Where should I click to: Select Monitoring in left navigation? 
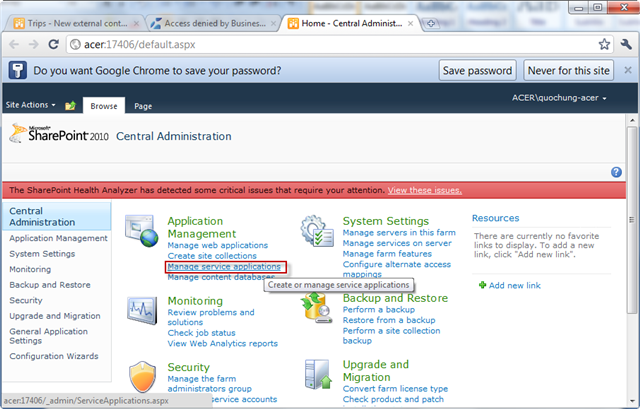click(30, 269)
